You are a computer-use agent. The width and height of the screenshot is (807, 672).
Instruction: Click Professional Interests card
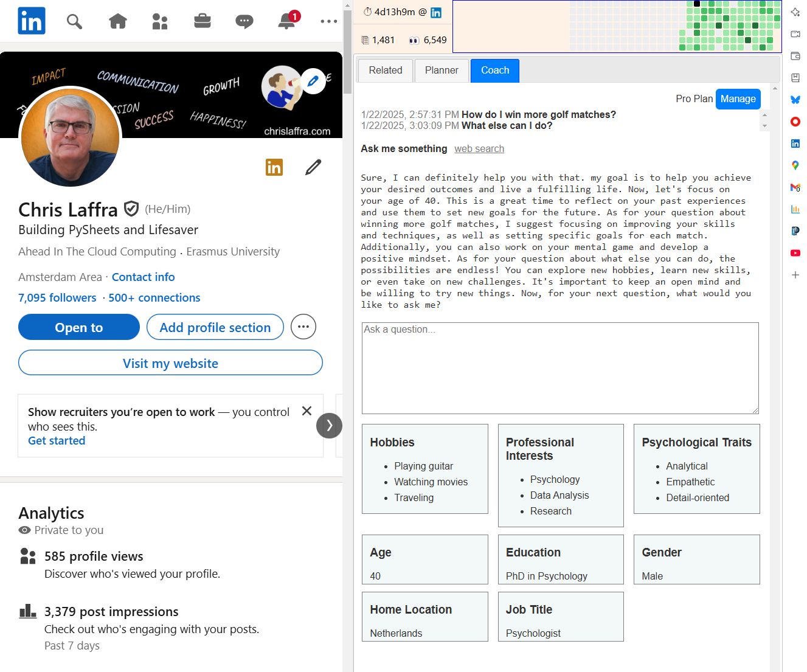[x=561, y=476]
